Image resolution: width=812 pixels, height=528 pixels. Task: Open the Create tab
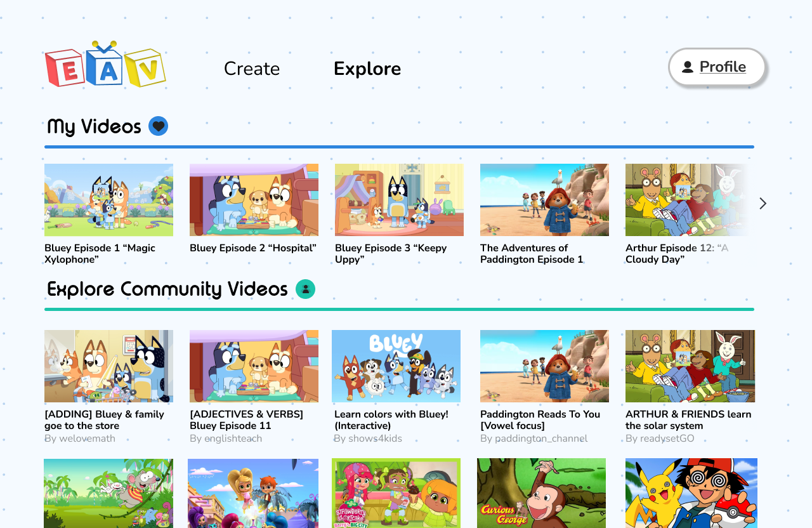[x=252, y=69]
